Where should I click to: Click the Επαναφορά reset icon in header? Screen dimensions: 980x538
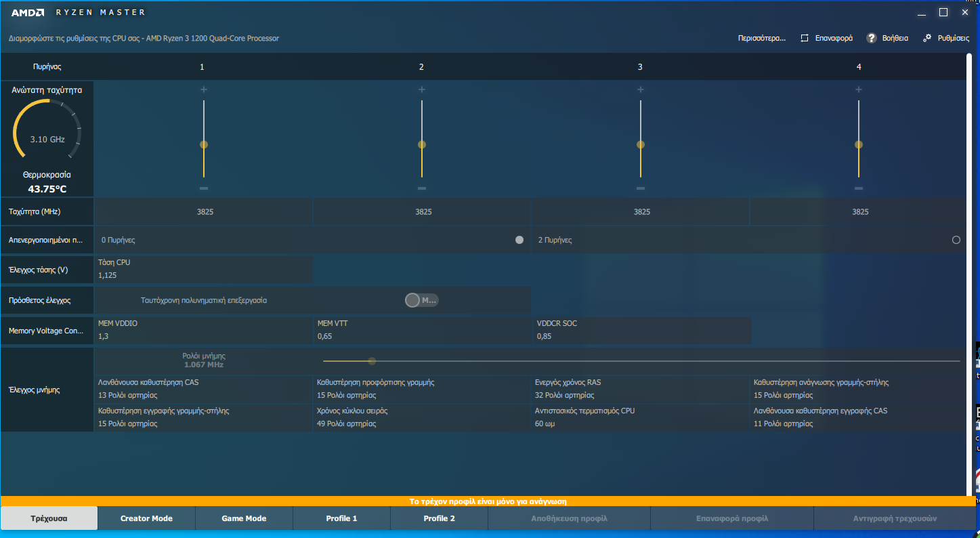pyautogui.click(x=805, y=38)
